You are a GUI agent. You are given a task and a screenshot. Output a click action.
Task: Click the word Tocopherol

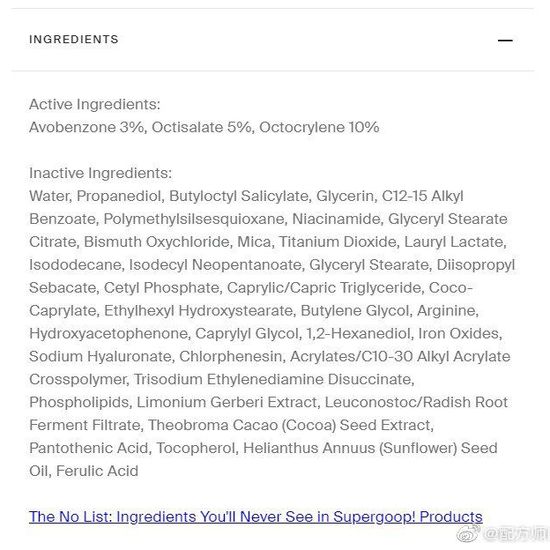[195, 448]
